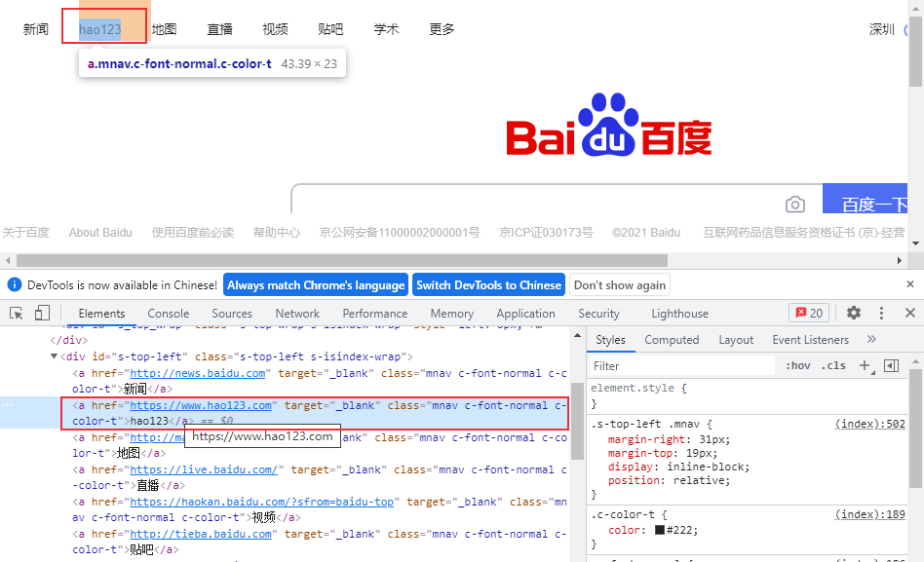Toggle the .cls class editor button
This screenshot has height=562, width=924.
coord(833,366)
